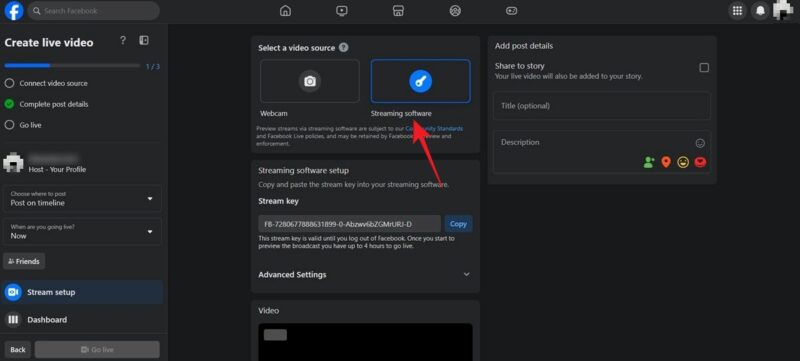Image resolution: width=800 pixels, height=361 pixels.
Task: Open the notifications bell
Action: (760, 11)
